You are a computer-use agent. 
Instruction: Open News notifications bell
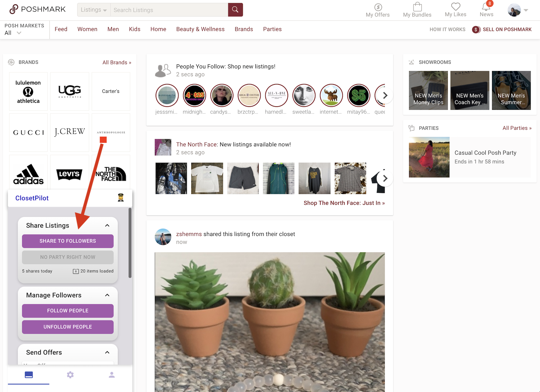point(486,7)
